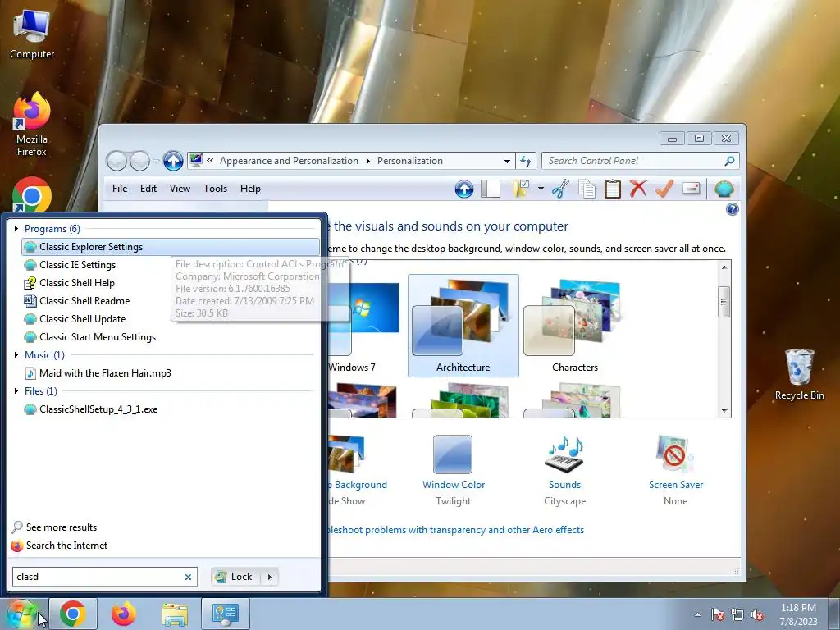
Task: Open the Help menu
Action: pos(250,189)
